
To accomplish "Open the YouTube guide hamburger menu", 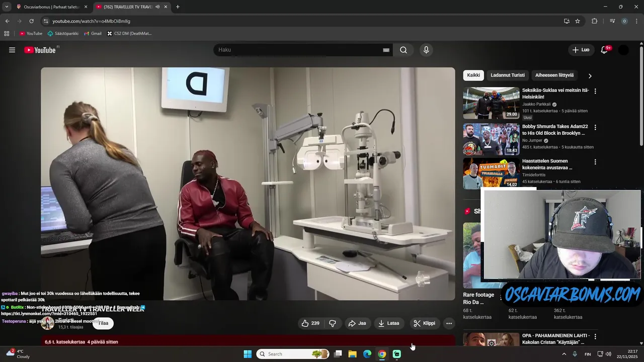I will coord(12,50).
